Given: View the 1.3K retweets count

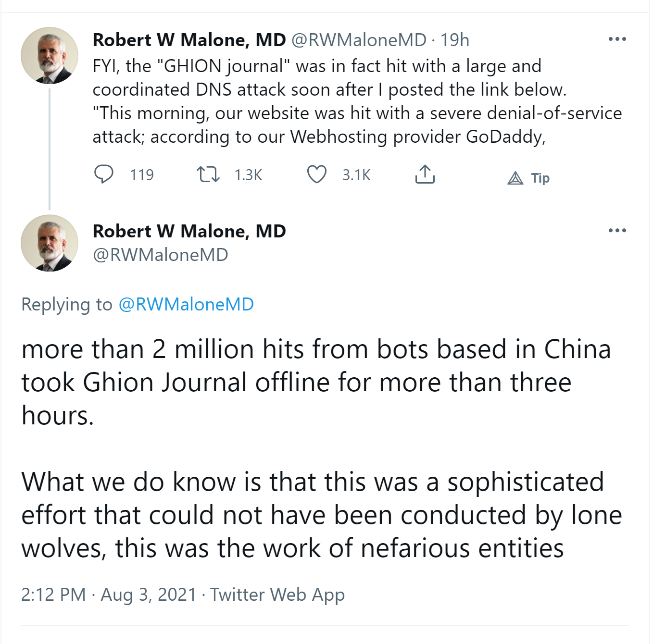Looking at the screenshot, I should coord(248,175).
